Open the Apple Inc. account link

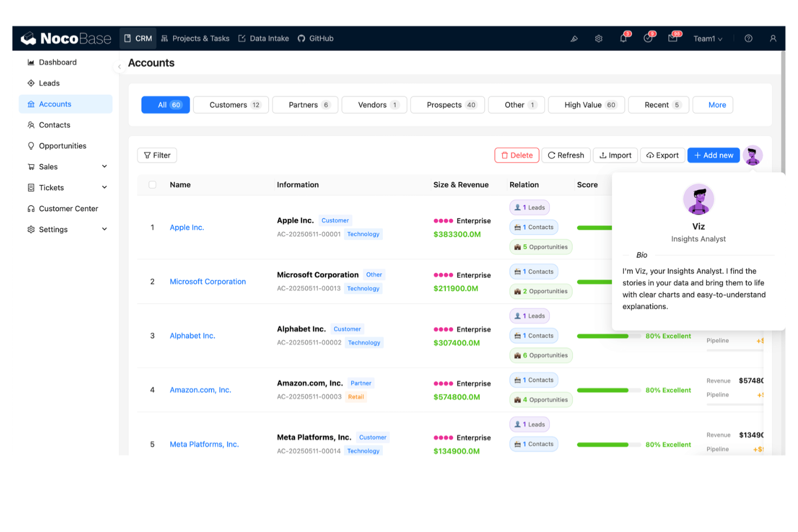point(187,228)
